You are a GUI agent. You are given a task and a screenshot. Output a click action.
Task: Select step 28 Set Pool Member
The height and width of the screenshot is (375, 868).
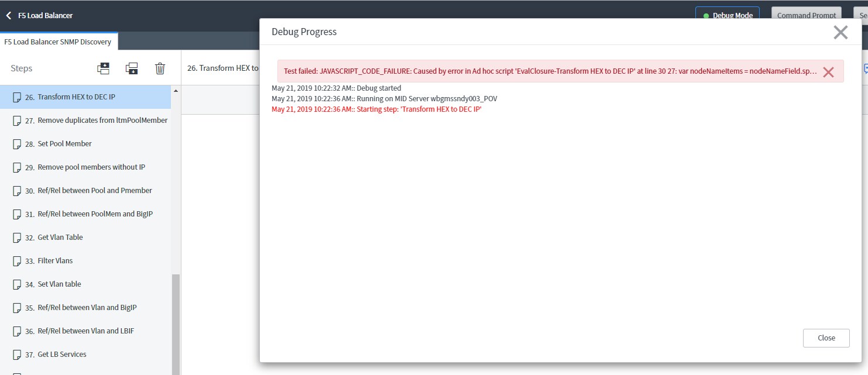[85, 143]
